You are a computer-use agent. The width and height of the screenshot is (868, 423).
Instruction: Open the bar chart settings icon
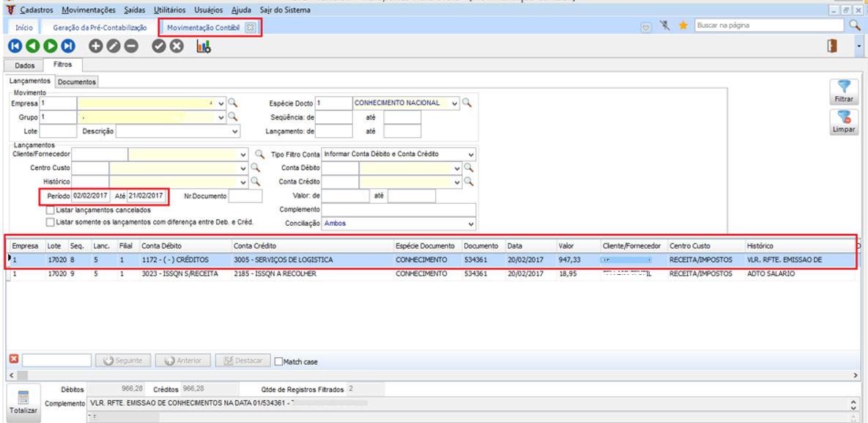pos(204,46)
